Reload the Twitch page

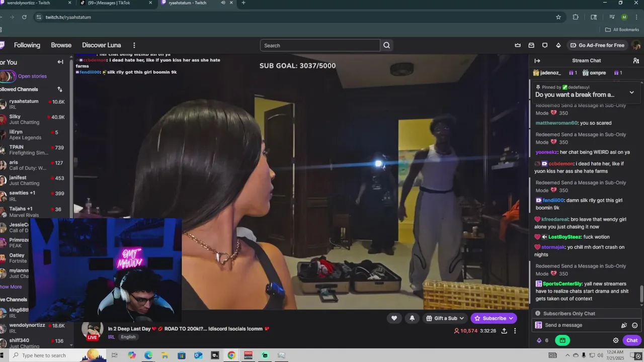point(24,17)
